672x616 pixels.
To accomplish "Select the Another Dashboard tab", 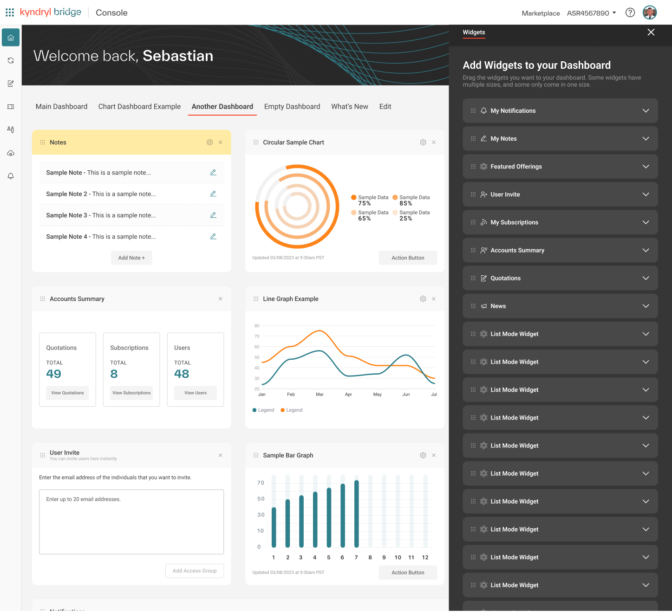I will [x=222, y=107].
